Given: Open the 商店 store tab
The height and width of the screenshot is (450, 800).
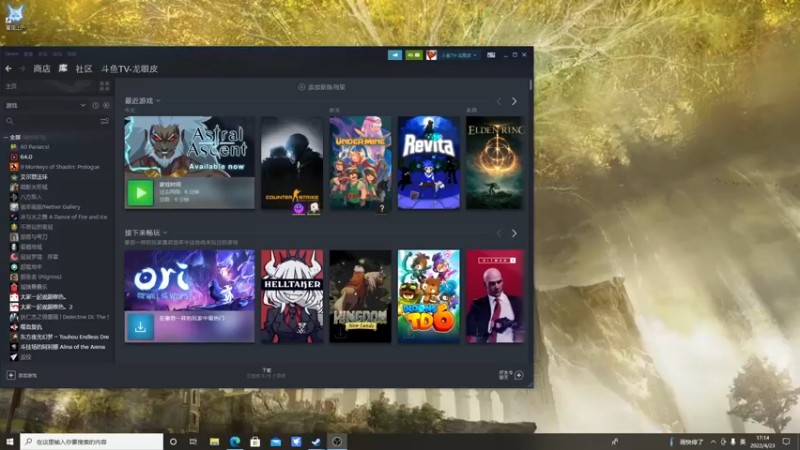Looking at the screenshot, I should pyautogui.click(x=42, y=68).
